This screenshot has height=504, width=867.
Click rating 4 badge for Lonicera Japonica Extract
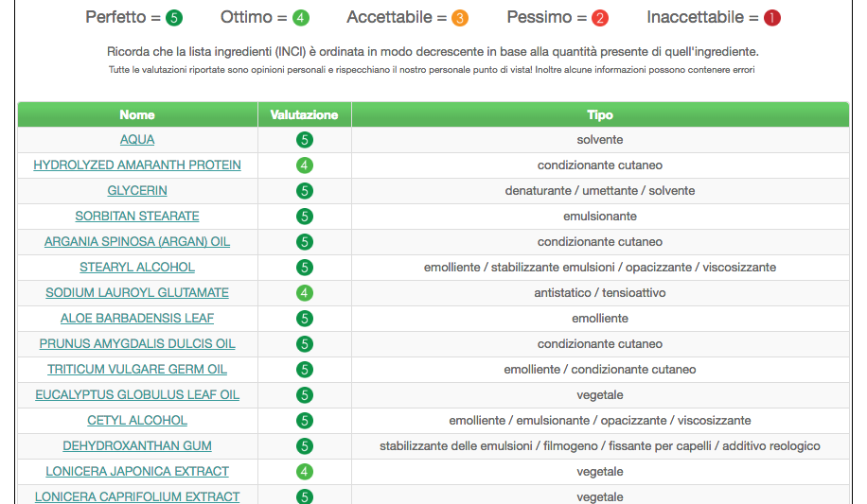tap(304, 472)
